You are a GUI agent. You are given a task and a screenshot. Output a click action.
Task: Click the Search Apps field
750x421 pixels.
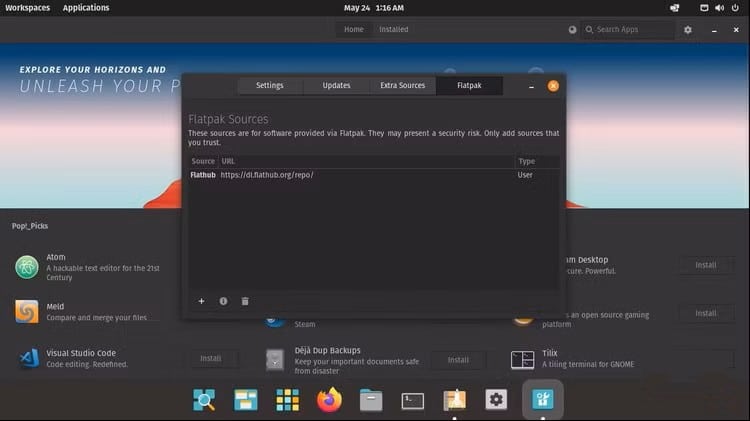[628, 30]
